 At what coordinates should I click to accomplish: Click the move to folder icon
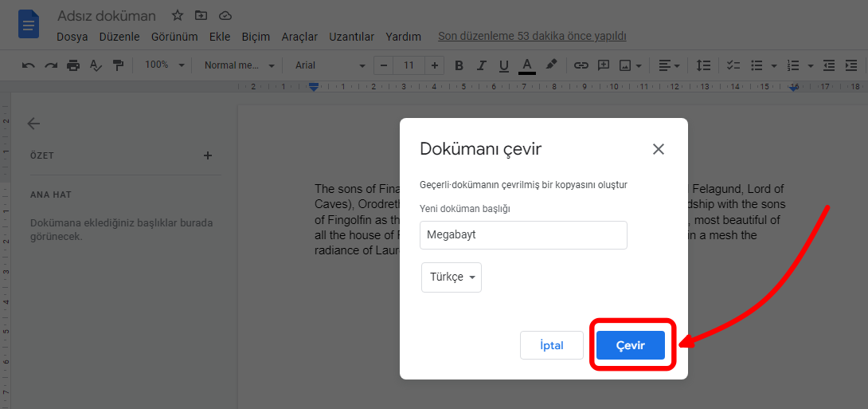coord(201,16)
